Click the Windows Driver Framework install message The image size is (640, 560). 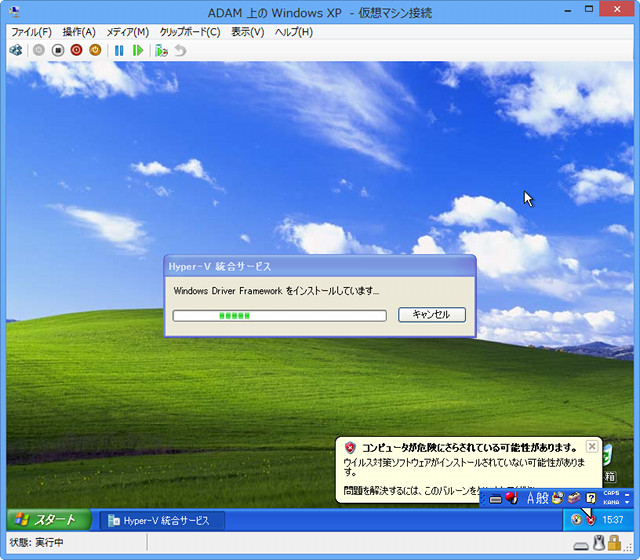point(276,291)
